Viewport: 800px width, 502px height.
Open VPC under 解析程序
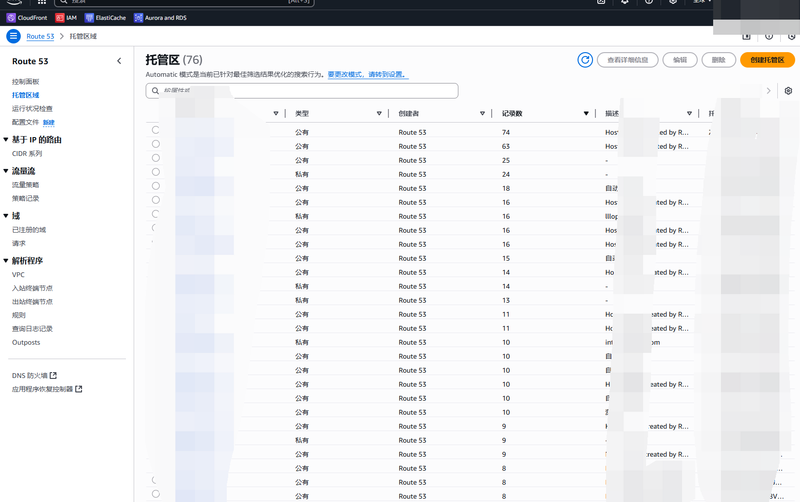pyautogui.click(x=18, y=274)
